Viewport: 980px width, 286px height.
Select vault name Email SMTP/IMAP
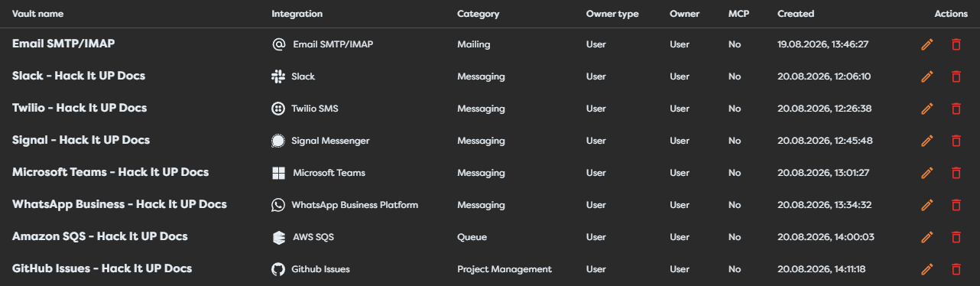click(63, 44)
